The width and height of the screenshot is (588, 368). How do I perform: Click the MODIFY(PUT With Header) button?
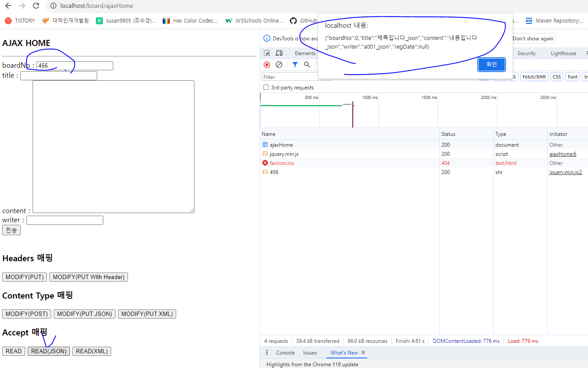(x=89, y=277)
